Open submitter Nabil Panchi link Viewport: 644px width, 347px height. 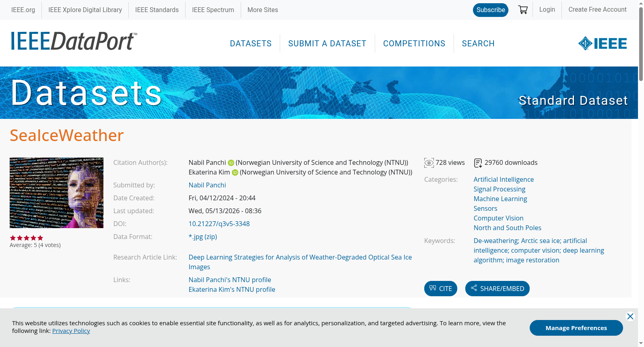tap(207, 185)
